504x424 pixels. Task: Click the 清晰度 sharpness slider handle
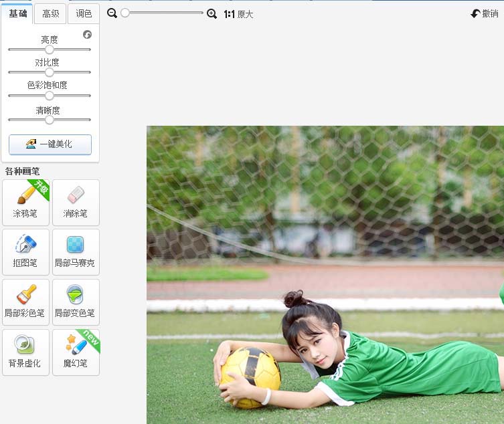coord(49,120)
